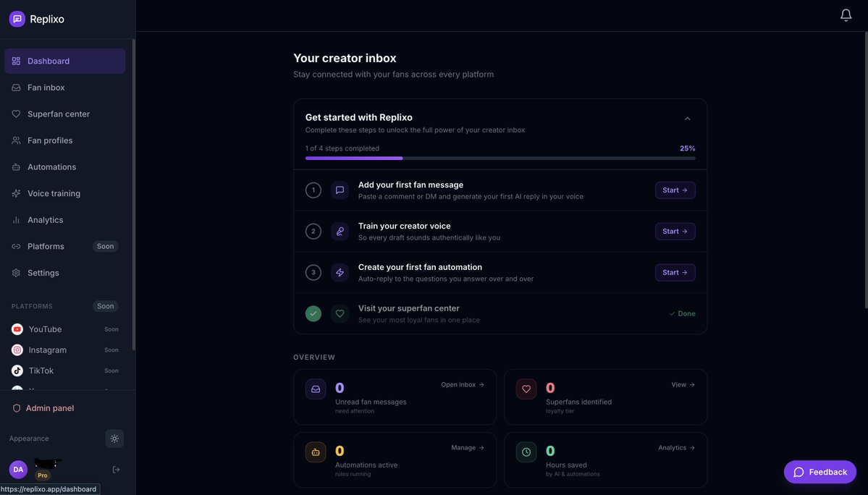Click the Analytics bar chart icon
This screenshot has height=495, width=868.
point(16,220)
